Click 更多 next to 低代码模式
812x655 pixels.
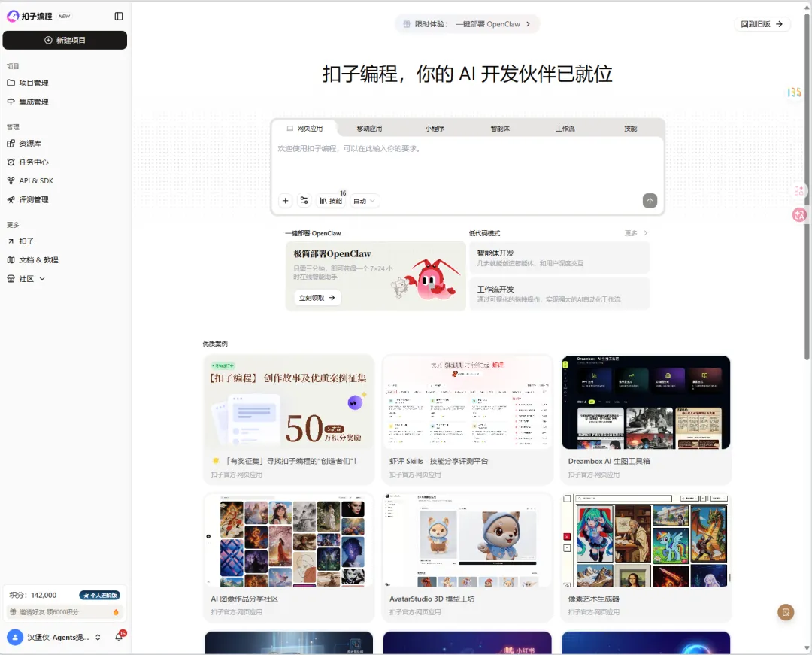click(636, 233)
